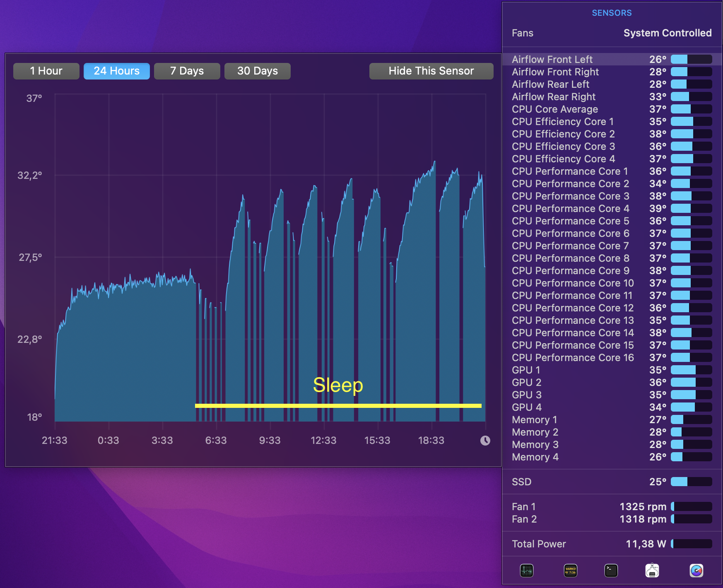Open the Terminal icon
This screenshot has height=588, width=723.
click(x=611, y=571)
